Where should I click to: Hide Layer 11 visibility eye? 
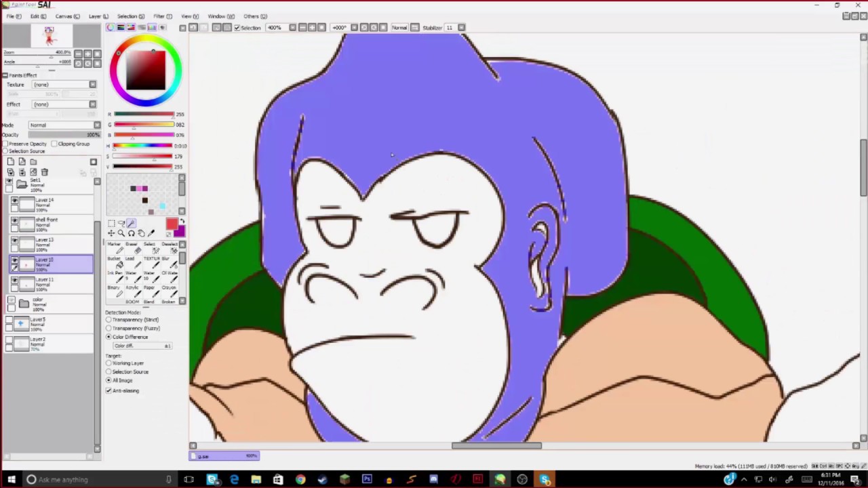[x=14, y=280]
